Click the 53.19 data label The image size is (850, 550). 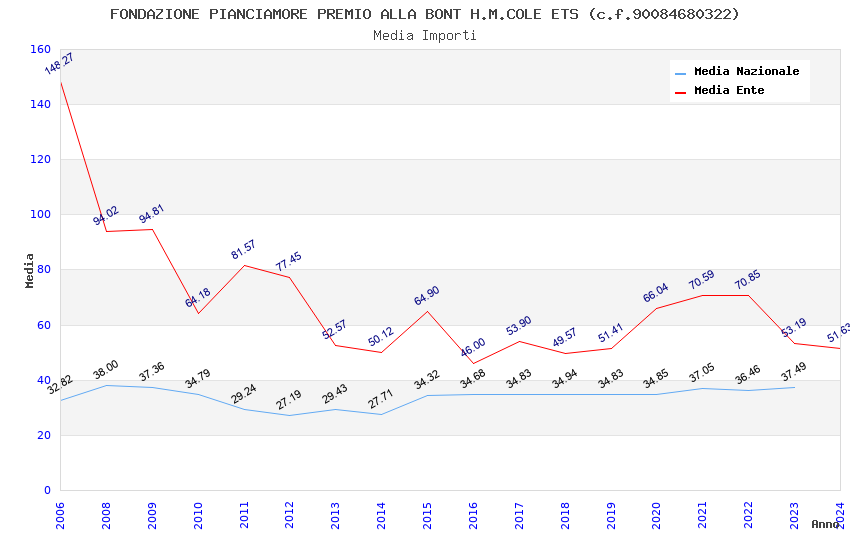[x=794, y=328]
